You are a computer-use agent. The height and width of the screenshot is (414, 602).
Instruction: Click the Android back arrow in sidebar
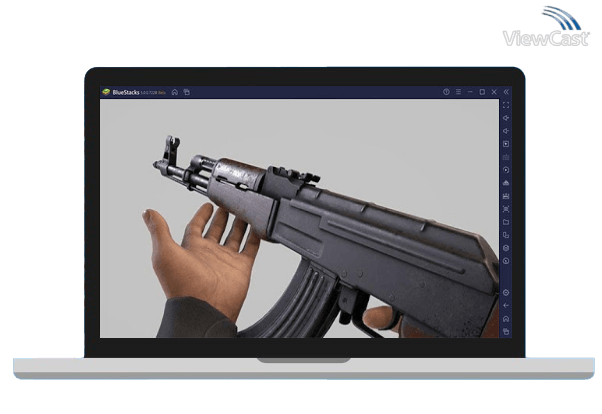[506, 306]
